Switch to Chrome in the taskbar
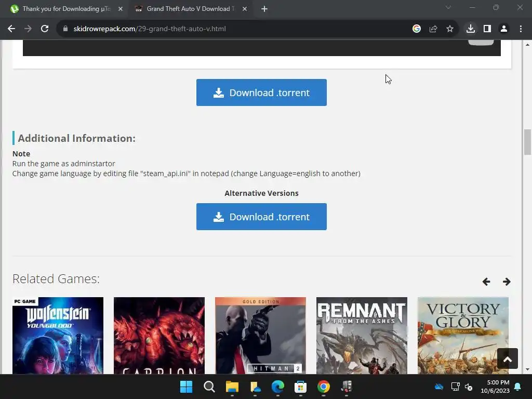532x399 pixels. (324, 387)
